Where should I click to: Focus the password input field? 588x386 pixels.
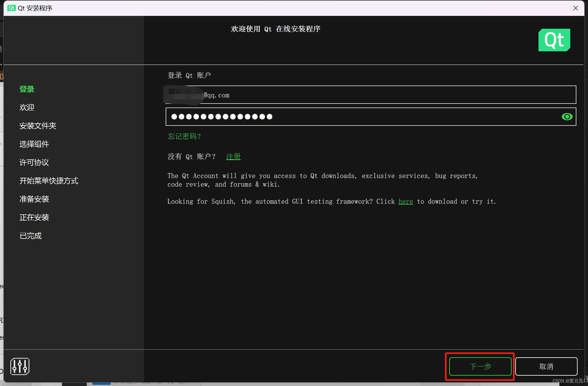(371, 117)
